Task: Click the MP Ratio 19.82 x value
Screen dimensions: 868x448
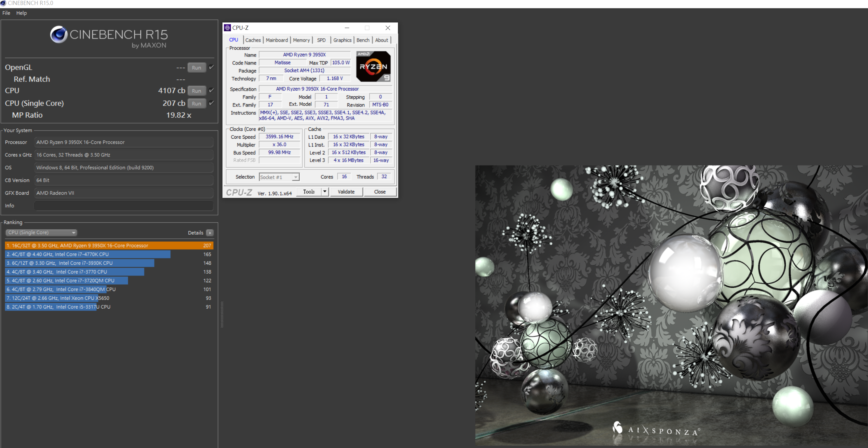Action: 179,115
